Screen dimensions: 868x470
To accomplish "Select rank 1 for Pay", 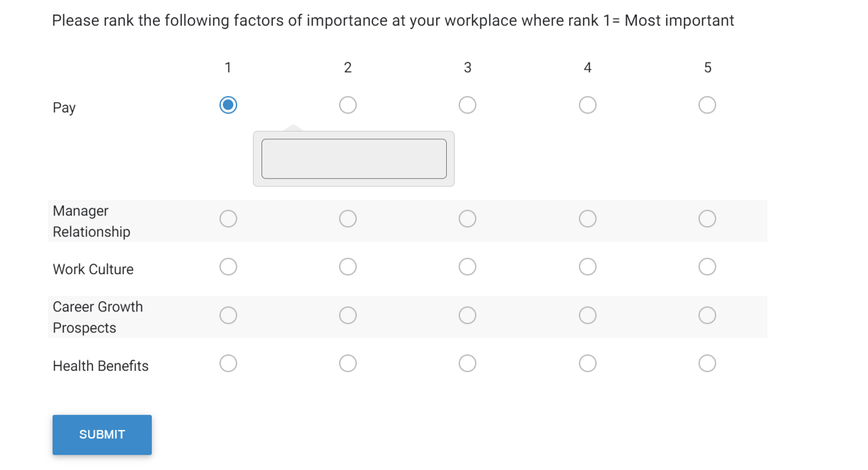I will click(x=228, y=105).
